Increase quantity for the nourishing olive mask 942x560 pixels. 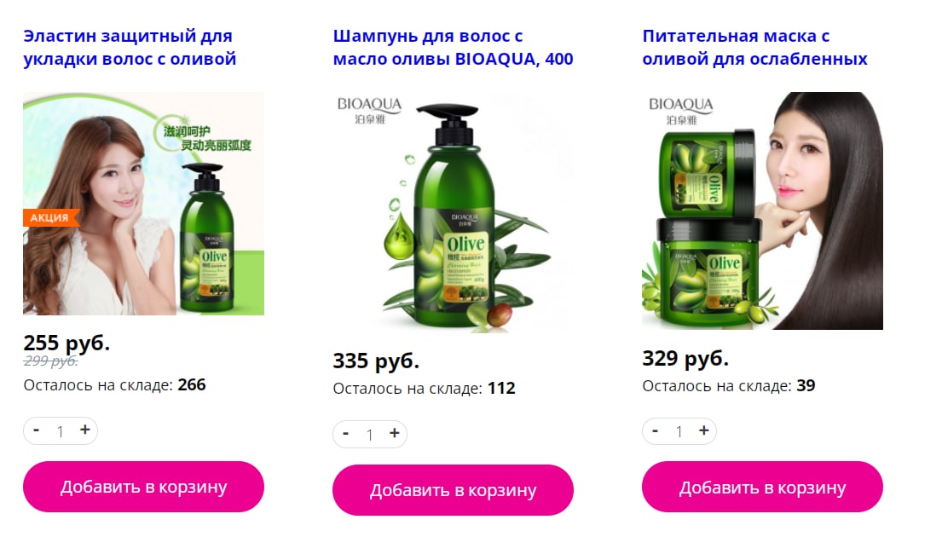tap(703, 430)
